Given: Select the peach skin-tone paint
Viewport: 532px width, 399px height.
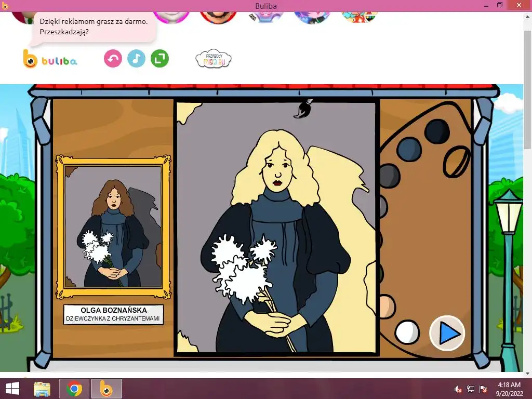Looking at the screenshot, I should 387,307.
